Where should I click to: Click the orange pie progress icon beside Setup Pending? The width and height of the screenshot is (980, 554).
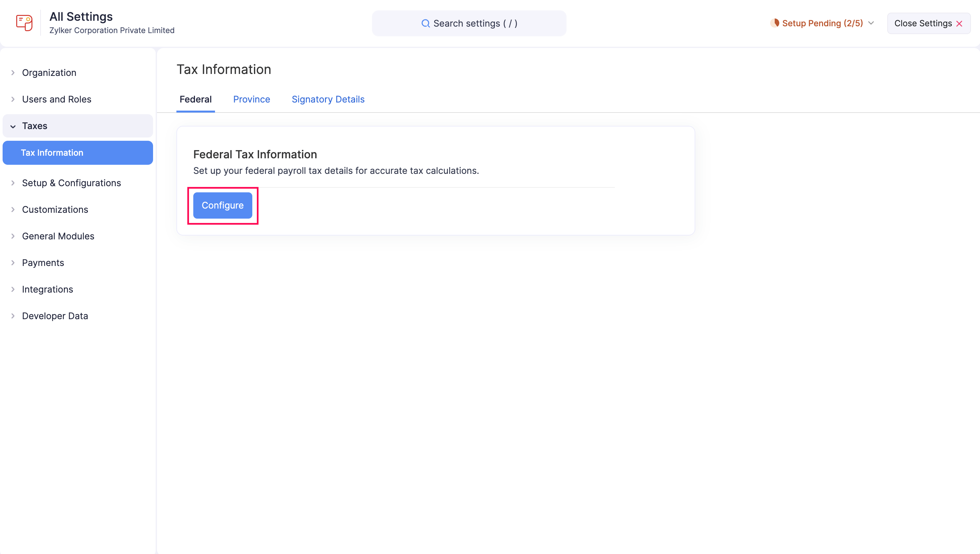pos(776,23)
